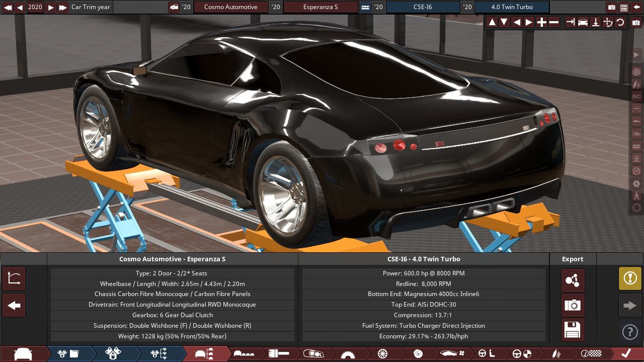Click the circle icon below walking person
Image resolution: width=644 pixels, height=362 pixels.
pyautogui.click(x=636, y=207)
